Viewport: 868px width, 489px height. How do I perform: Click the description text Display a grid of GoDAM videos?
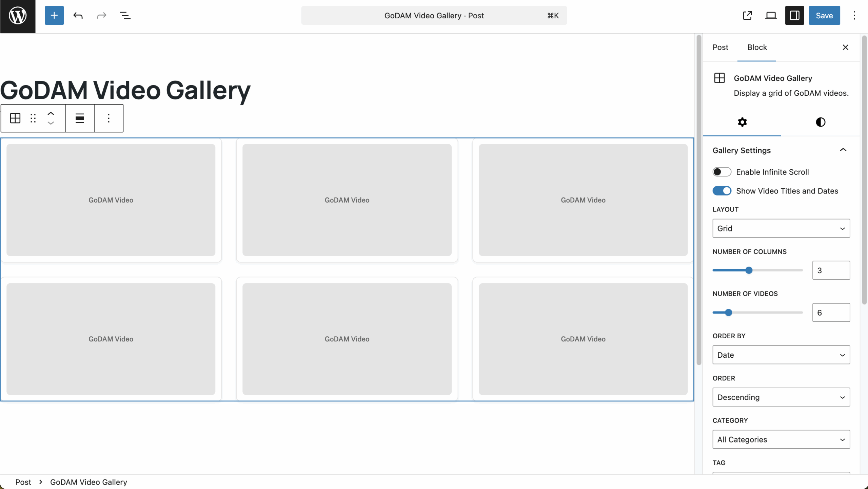(x=791, y=93)
